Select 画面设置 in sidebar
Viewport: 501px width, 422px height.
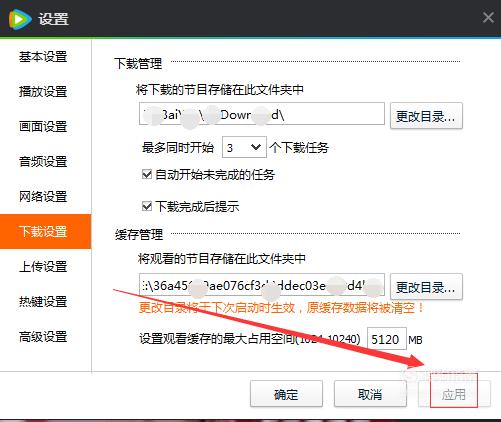[43, 127]
